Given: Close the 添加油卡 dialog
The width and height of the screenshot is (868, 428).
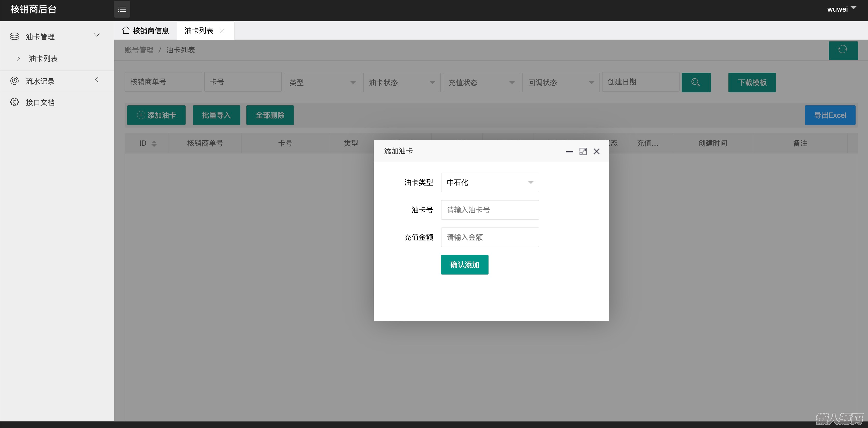Looking at the screenshot, I should tap(596, 151).
